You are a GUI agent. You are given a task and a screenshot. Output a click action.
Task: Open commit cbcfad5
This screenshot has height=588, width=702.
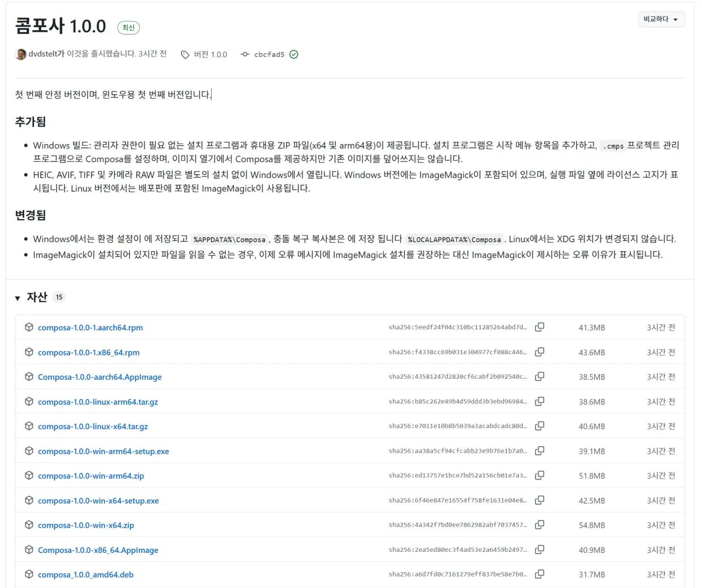click(269, 55)
